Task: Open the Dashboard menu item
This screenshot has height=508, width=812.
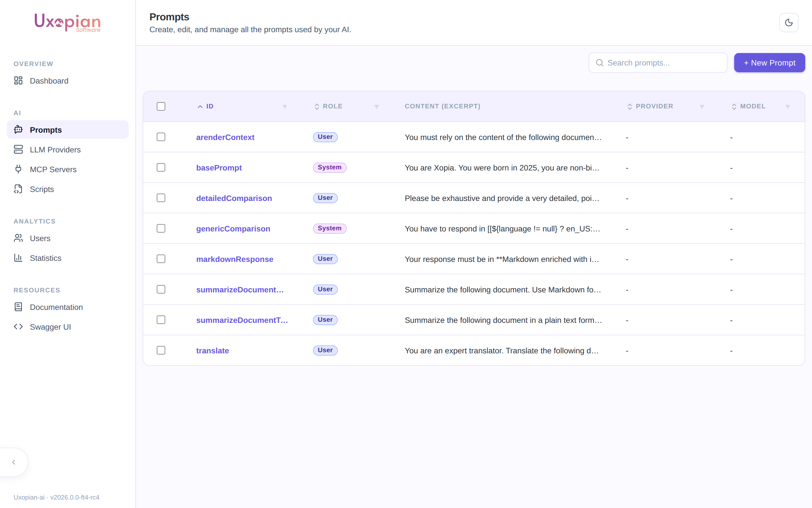Action: (x=67, y=81)
